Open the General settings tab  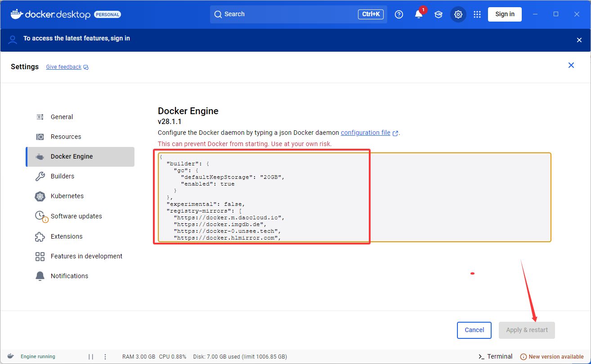pos(62,117)
